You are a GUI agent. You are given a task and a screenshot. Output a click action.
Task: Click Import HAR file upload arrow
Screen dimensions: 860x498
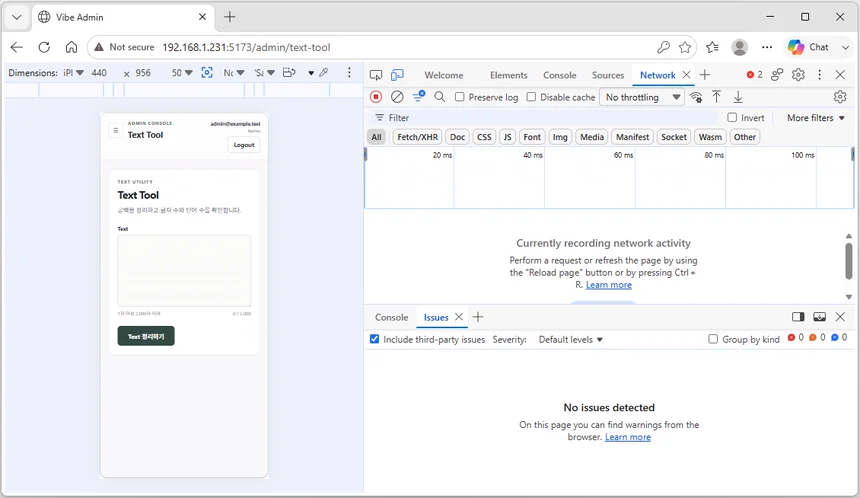716,97
